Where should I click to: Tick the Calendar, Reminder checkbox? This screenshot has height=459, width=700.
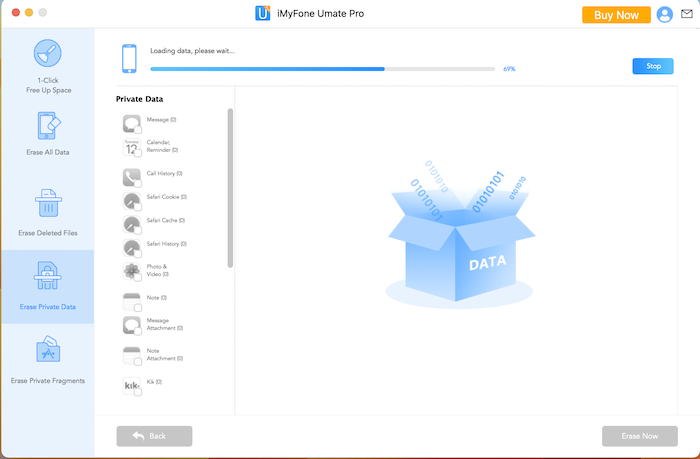click(138, 153)
